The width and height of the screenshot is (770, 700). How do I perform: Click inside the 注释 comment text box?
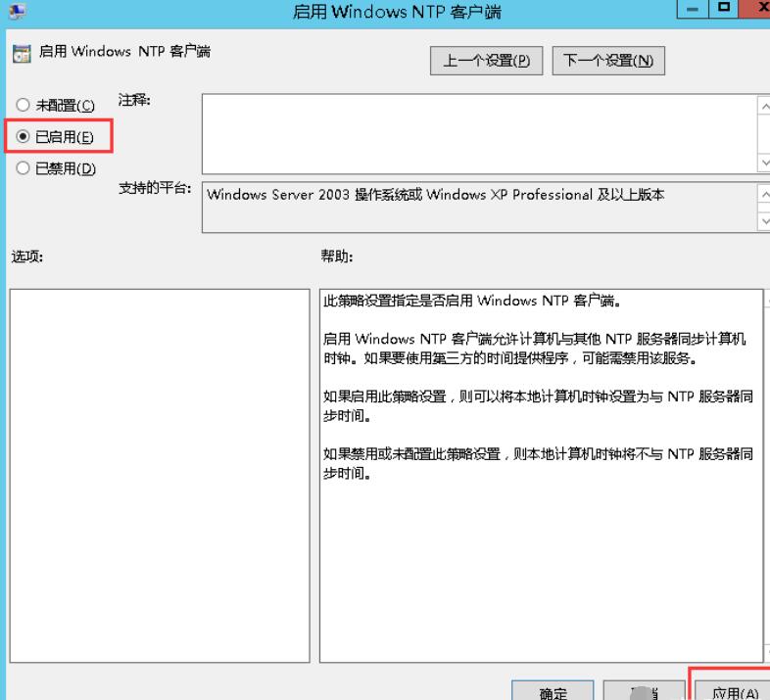coord(479,133)
